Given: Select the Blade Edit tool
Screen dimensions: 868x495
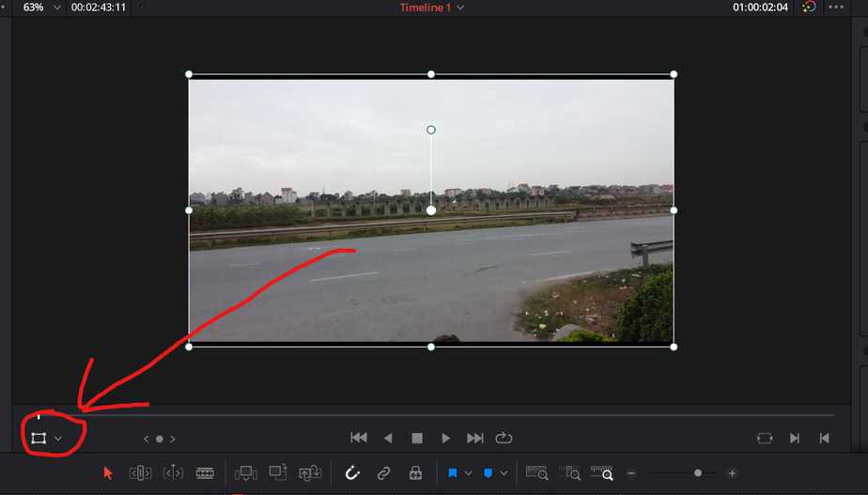Looking at the screenshot, I should (206, 472).
